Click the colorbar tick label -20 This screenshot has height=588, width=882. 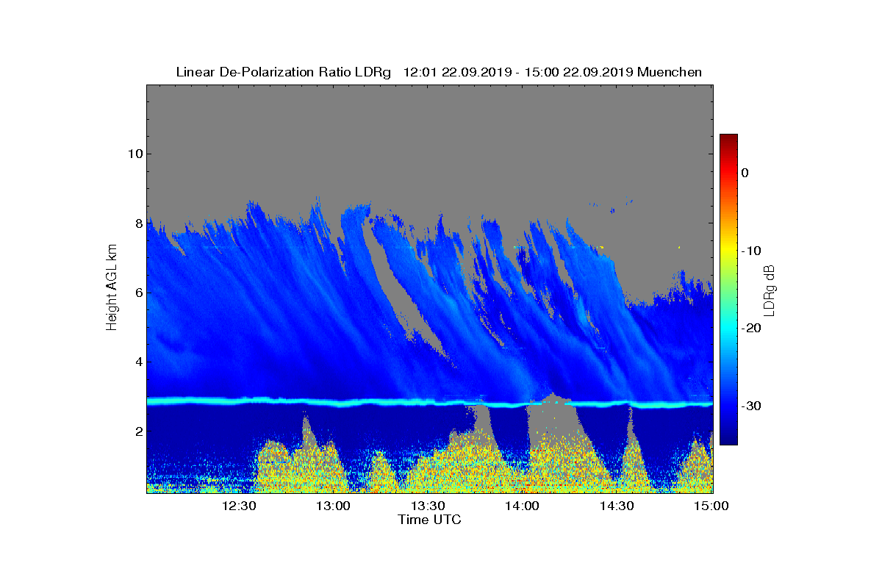pos(750,329)
